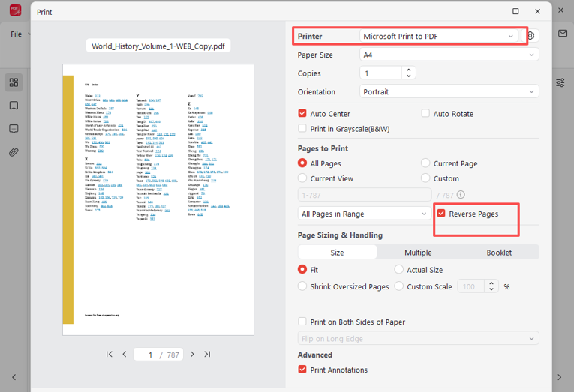
Task: Click the page range field 1-787
Action: tap(365, 195)
